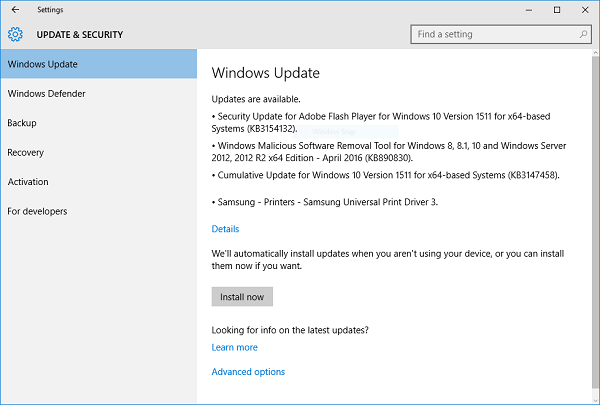Click the Windows Update heading
The height and width of the screenshot is (405, 600).
266,73
